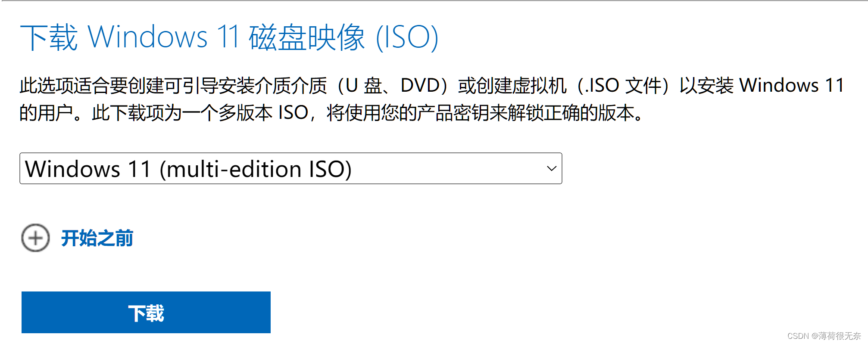Tap the expand icon before 开始之前 text
Screen dimensions: 868x344
pyautogui.click(x=36, y=238)
